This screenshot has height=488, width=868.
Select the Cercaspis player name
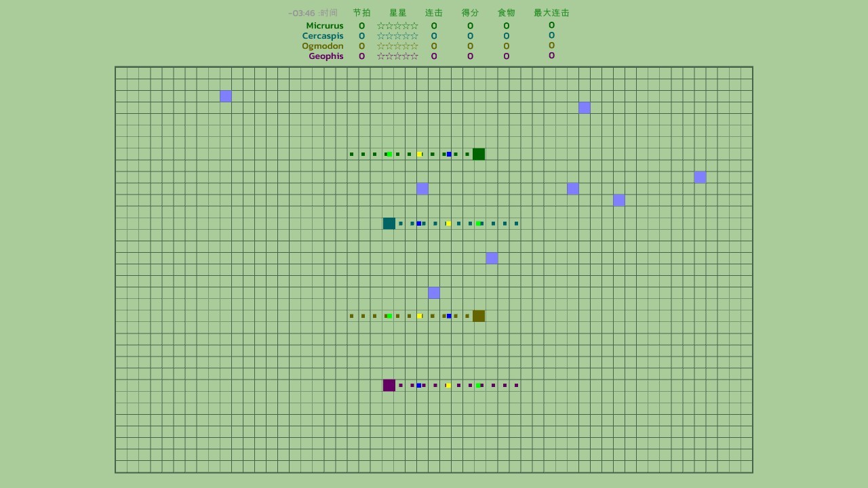(323, 36)
